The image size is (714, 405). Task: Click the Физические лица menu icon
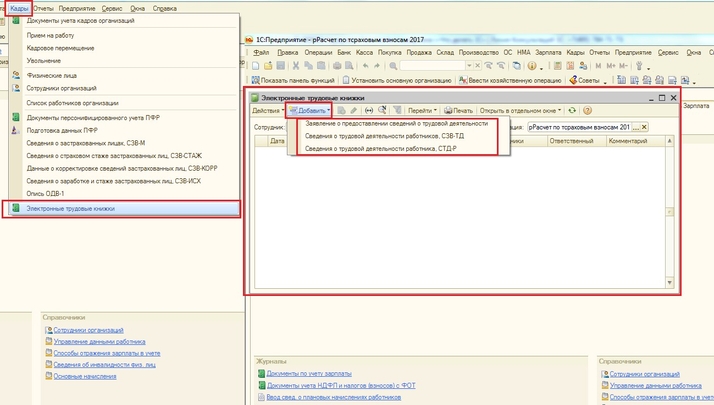coord(16,75)
